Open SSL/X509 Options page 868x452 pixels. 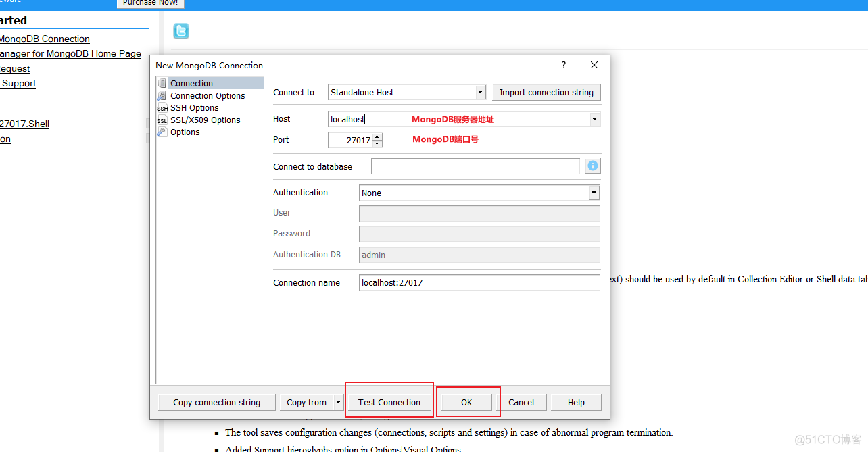206,120
